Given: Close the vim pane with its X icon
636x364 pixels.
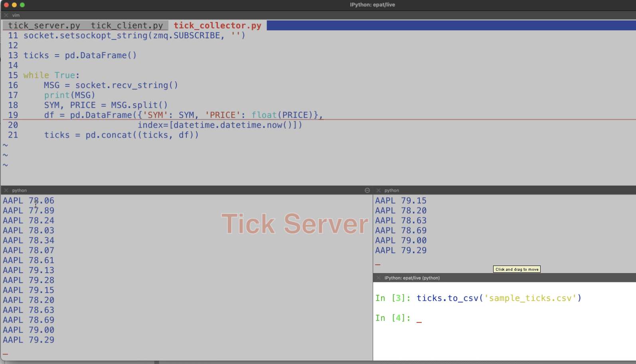Looking at the screenshot, I should [x=6, y=15].
